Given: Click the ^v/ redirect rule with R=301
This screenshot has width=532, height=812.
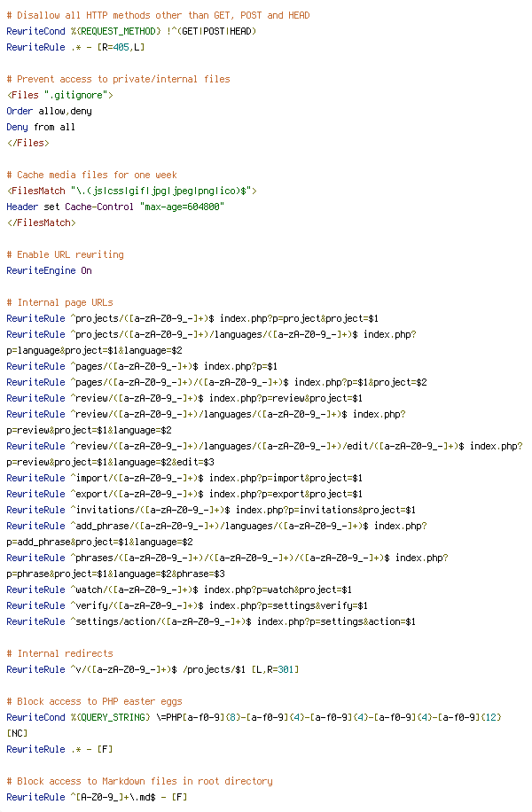Looking at the screenshot, I should click(153, 670).
